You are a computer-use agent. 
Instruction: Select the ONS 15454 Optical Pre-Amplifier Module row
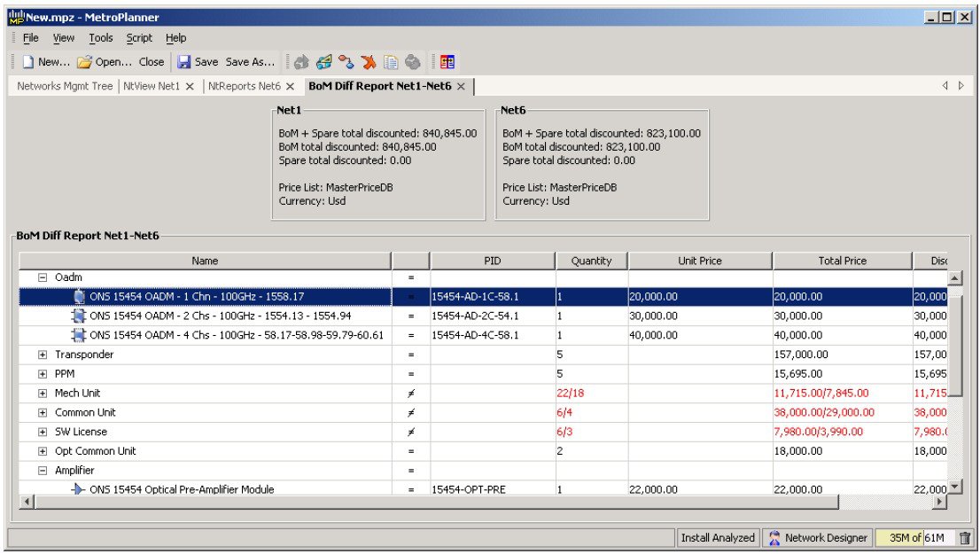[x=483, y=489]
